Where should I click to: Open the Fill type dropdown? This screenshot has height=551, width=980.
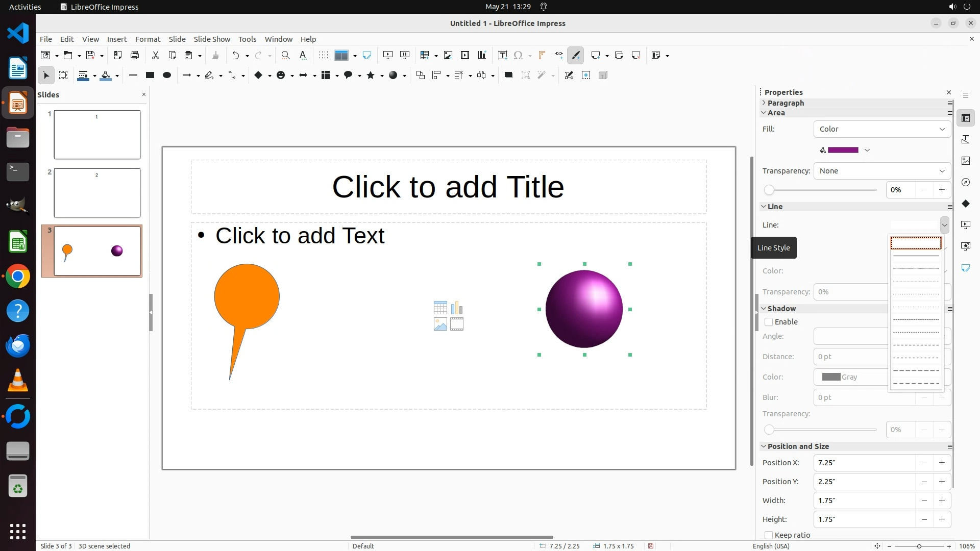tap(881, 129)
